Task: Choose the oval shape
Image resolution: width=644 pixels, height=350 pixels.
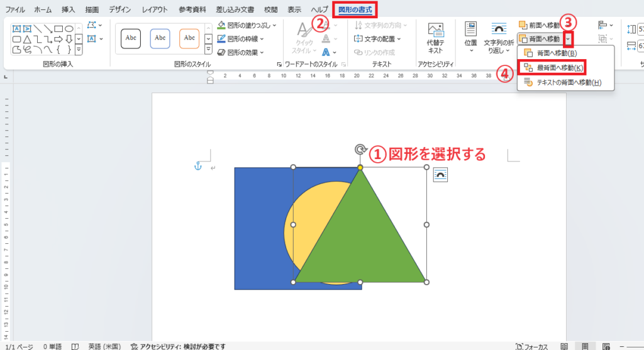Action: pos(69,29)
